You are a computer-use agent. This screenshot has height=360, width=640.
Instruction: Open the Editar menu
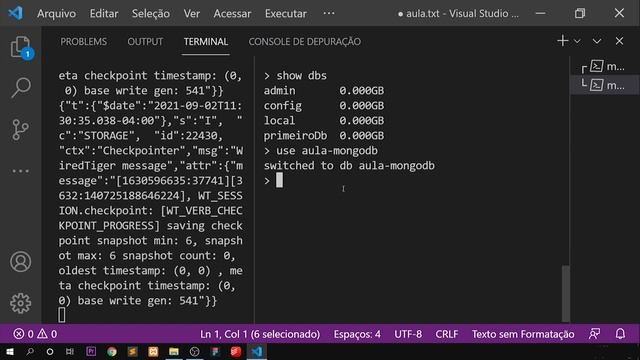104,13
